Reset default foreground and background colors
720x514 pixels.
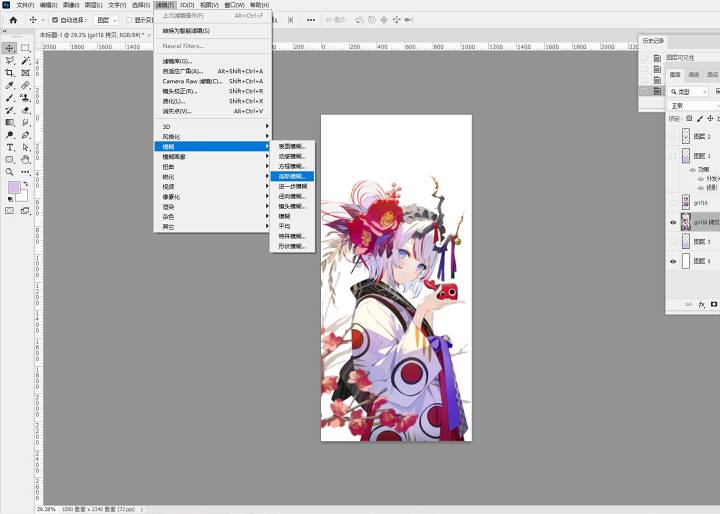(x=10, y=199)
